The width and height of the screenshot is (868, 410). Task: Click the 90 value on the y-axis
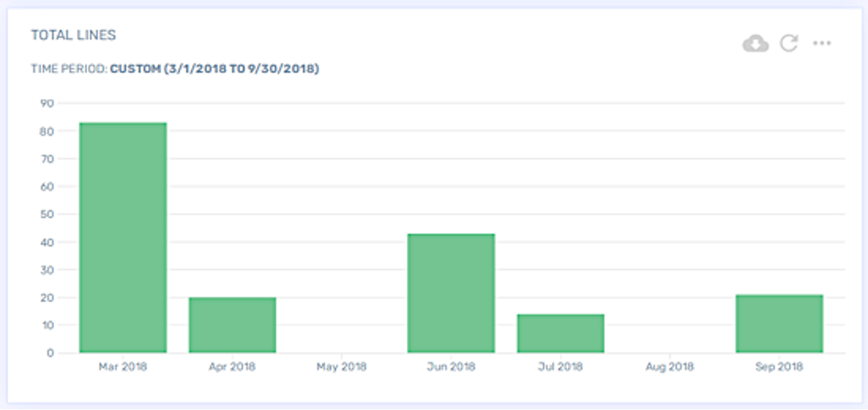(47, 103)
